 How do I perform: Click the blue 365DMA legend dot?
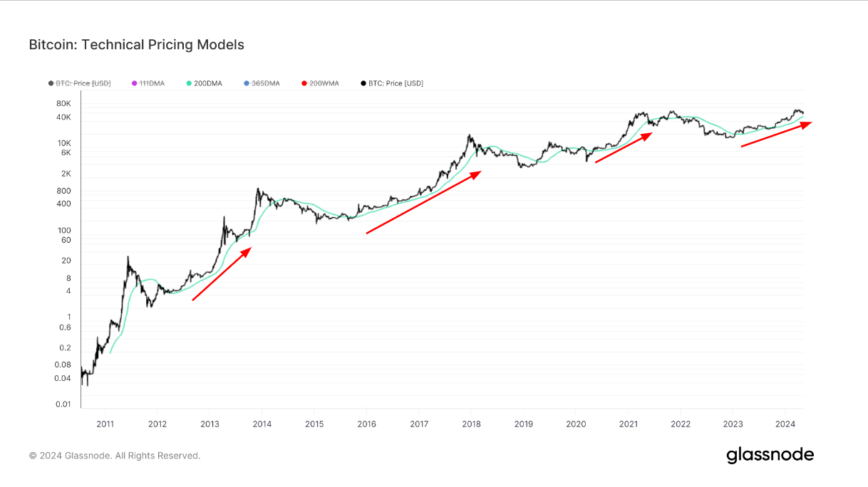pos(247,83)
